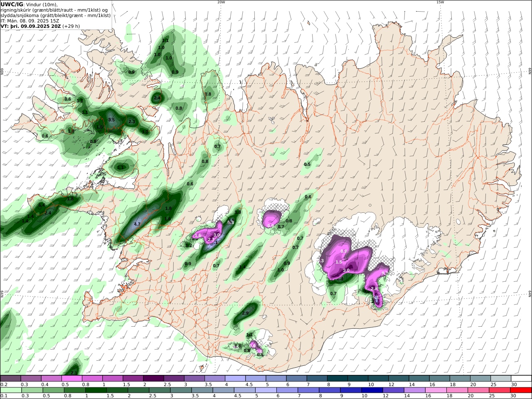Viewport: 532px width, 399px height.
Task: Click the '4.7' precipitation value on the map
Action: 138,224
